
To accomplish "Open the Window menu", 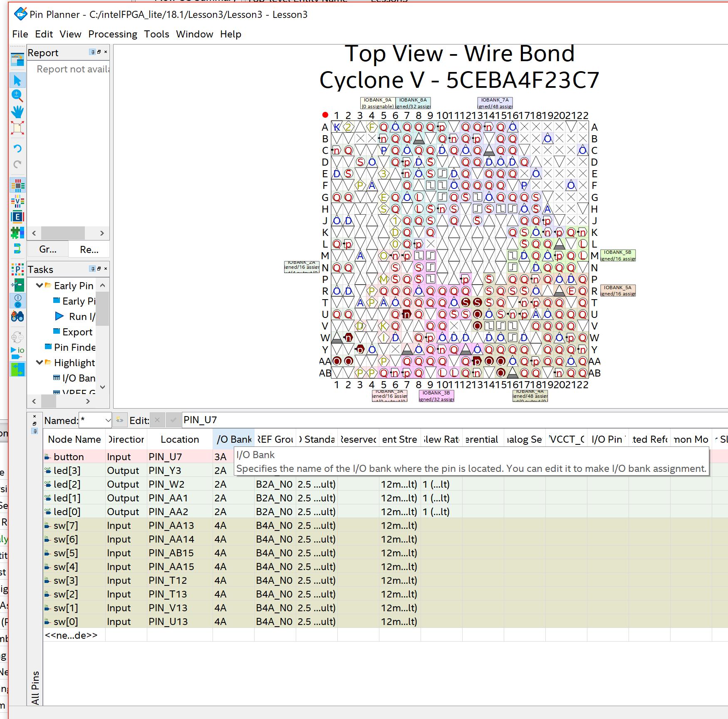I will click(x=194, y=34).
